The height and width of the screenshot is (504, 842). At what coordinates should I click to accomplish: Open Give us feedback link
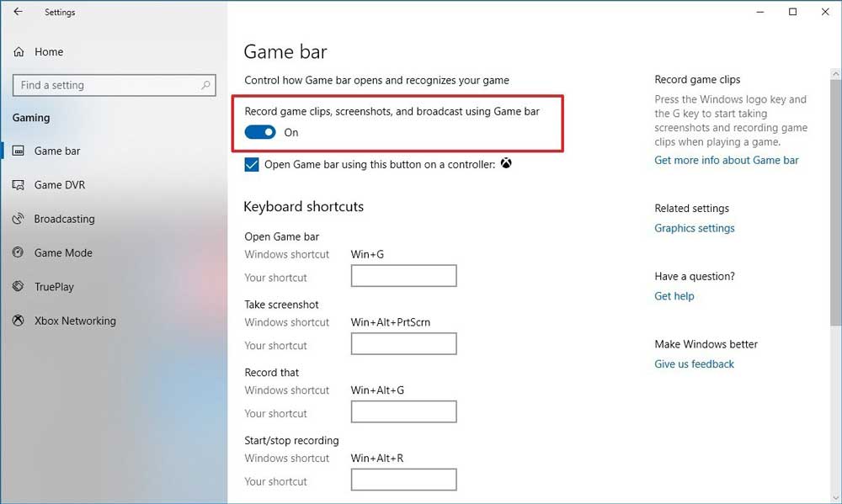tap(694, 363)
